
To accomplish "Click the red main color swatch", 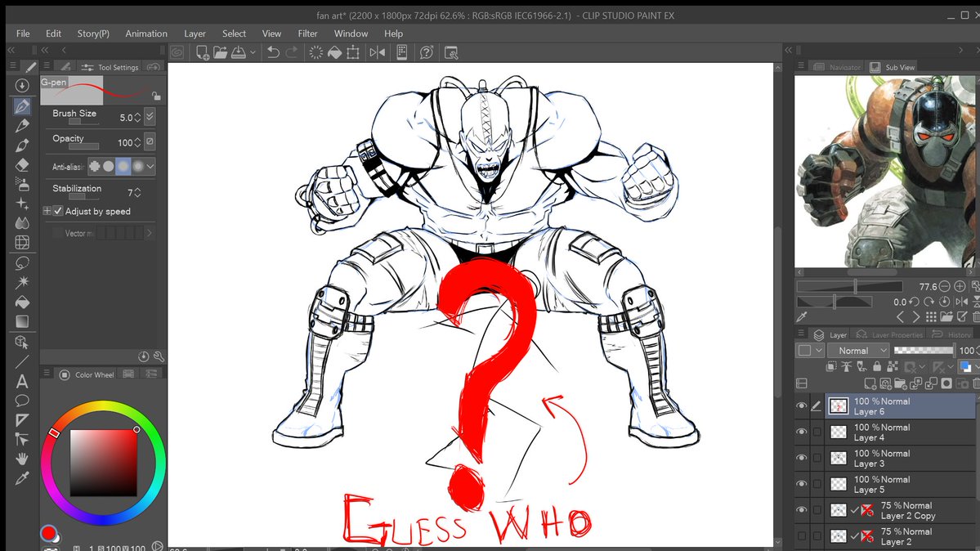I will pyautogui.click(x=48, y=533).
